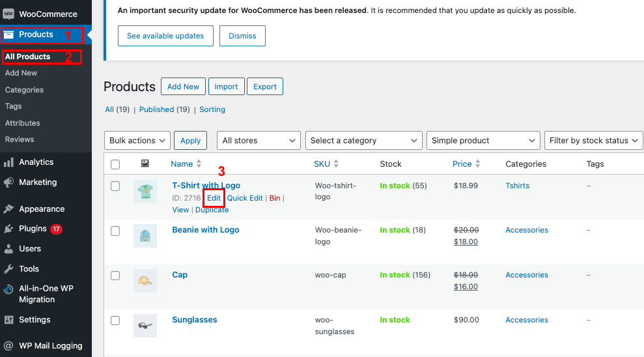Move T-Shirt with Logo to Bin

coord(275,198)
